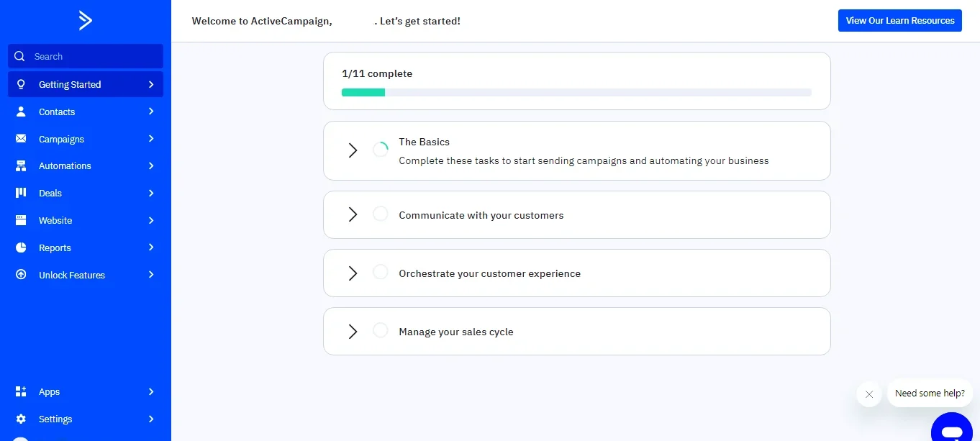This screenshot has height=441, width=980.
Task: Expand the Reports submenu arrow
Action: coord(151,247)
